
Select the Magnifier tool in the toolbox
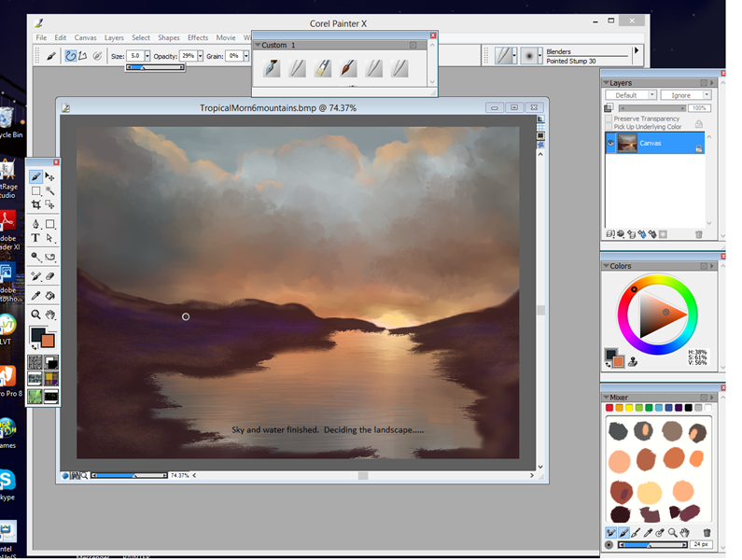36,315
